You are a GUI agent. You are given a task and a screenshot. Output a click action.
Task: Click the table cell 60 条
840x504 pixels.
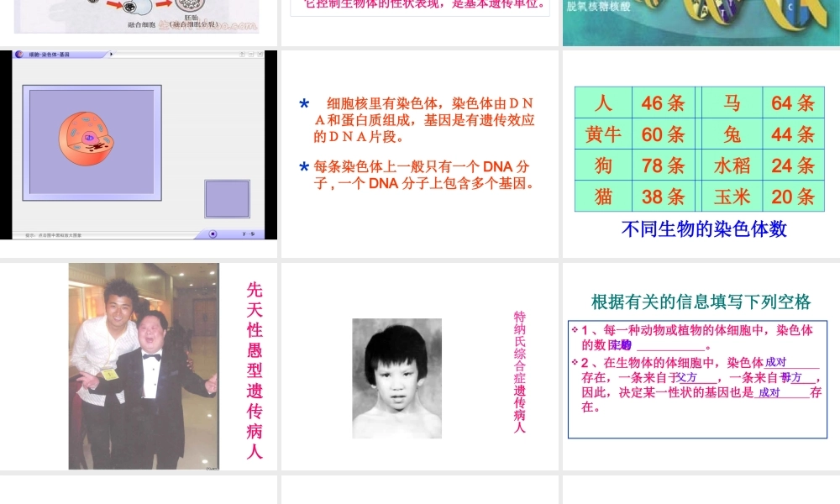click(x=664, y=134)
